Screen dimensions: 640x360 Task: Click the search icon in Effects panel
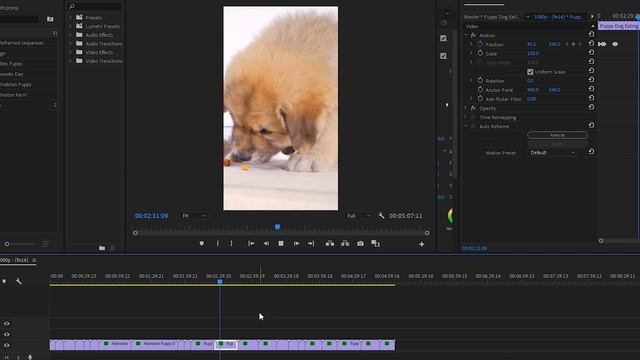click(72, 6)
